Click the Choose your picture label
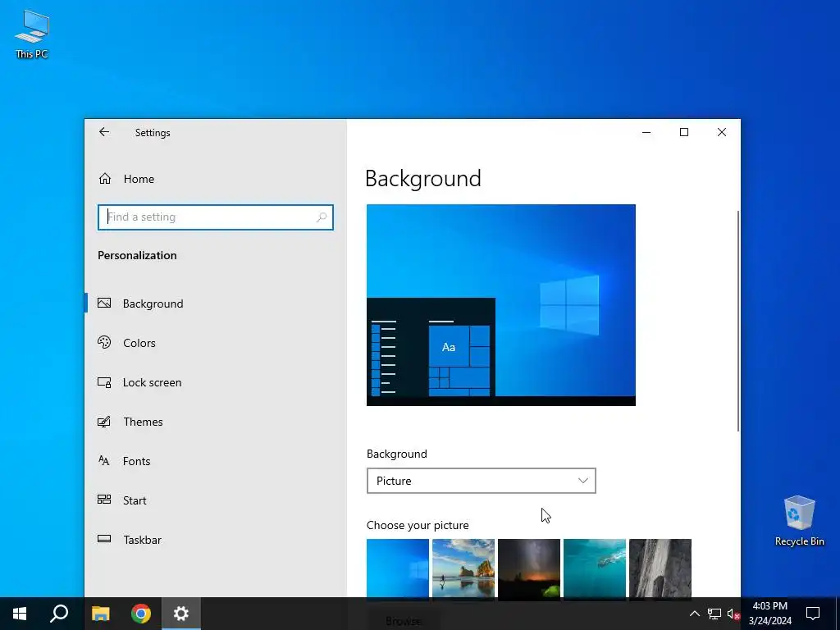Screen dimensions: 840x630 (418, 526)
